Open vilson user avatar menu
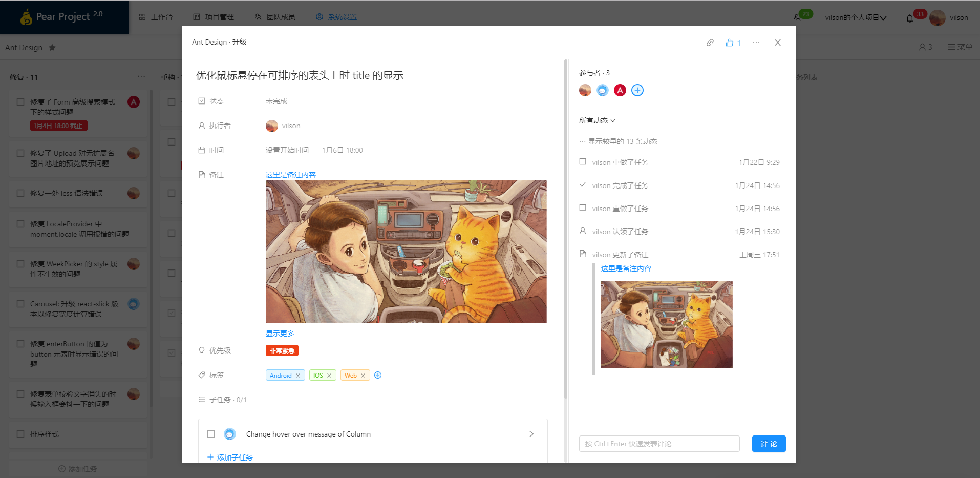980x478 pixels. pyautogui.click(x=938, y=17)
